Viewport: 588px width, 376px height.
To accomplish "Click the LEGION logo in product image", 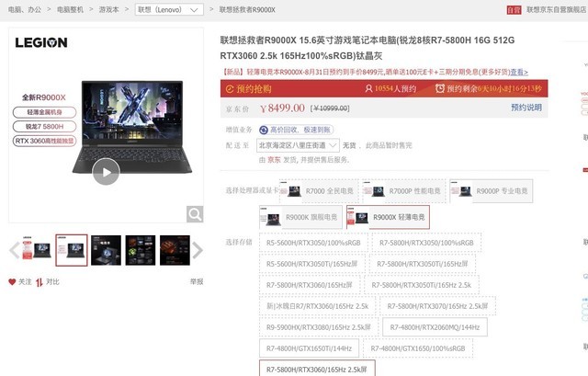I will 41,42.
